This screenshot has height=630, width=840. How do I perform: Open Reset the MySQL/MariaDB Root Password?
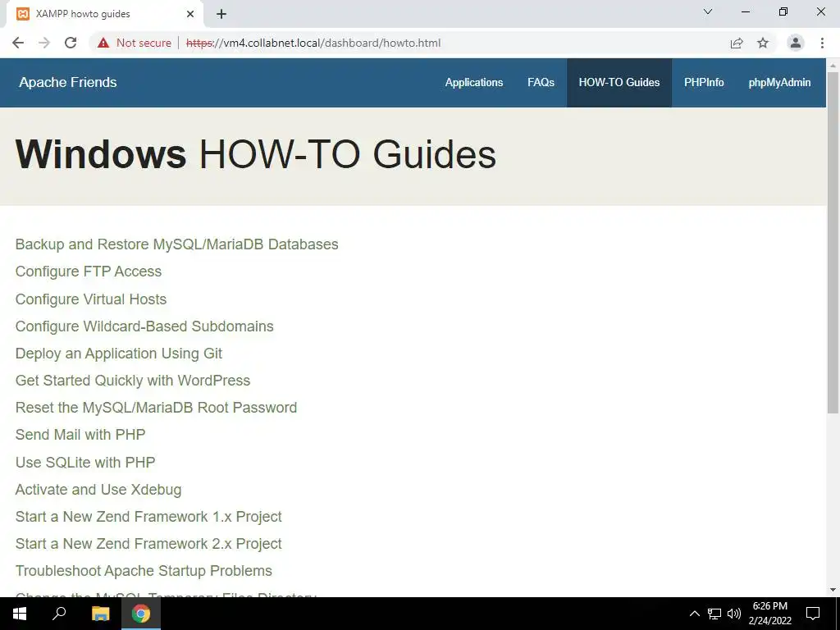point(157,408)
